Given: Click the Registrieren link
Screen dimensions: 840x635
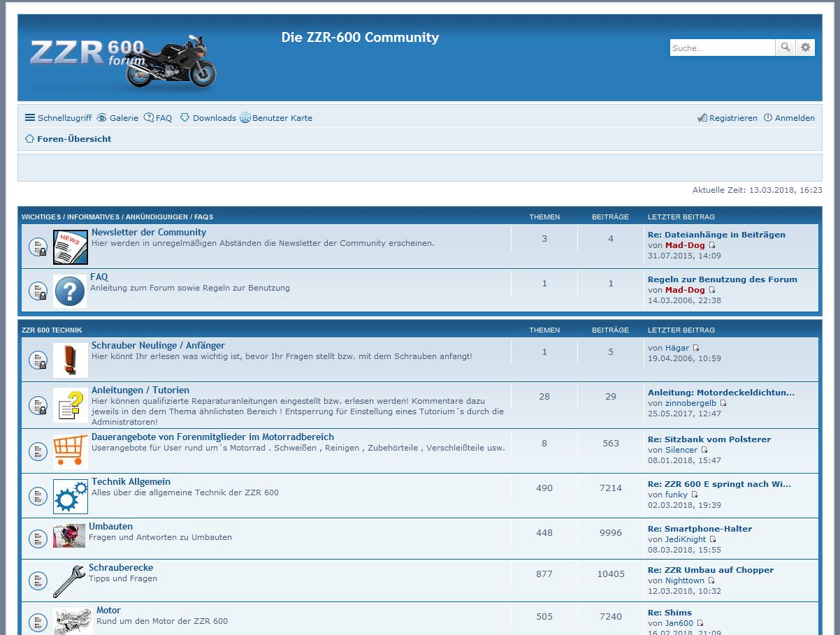Looking at the screenshot, I should point(727,118).
